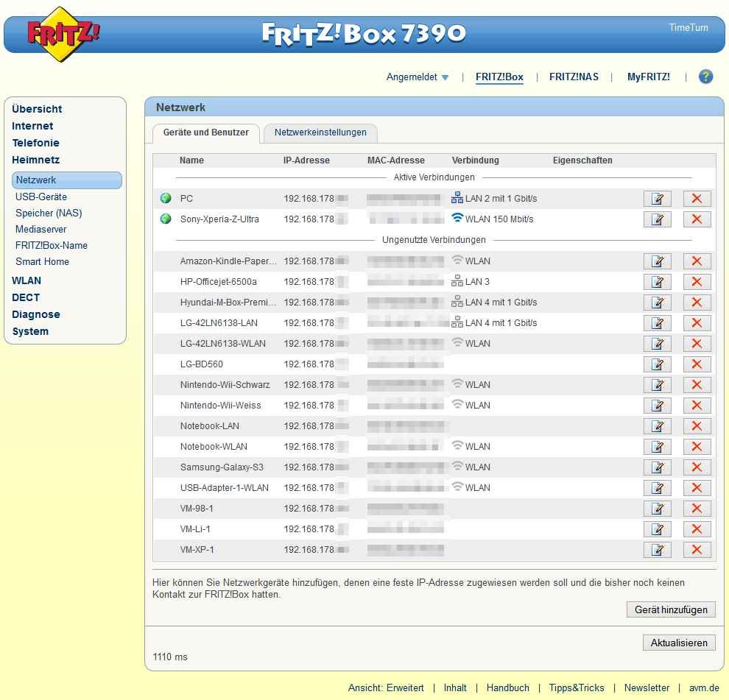Open the Newsletter footer link
Image resolution: width=729 pixels, height=700 pixels.
(x=647, y=688)
